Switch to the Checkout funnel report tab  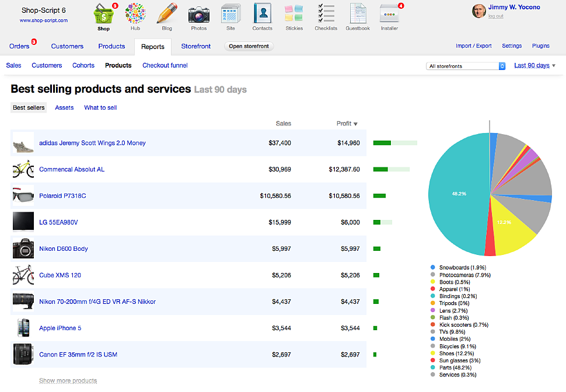pyautogui.click(x=165, y=65)
